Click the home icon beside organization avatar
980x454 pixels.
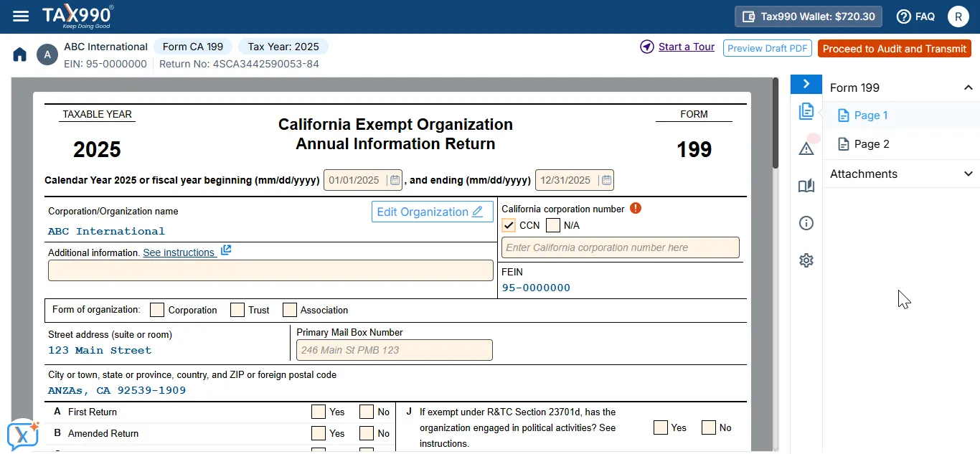pyautogui.click(x=19, y=54)
